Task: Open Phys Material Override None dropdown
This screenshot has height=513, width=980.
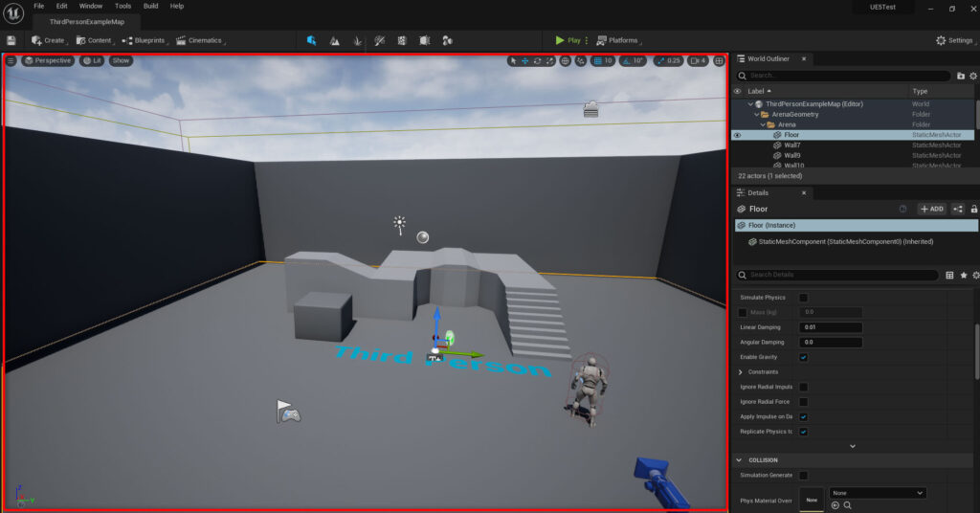Action: click(x=878, y=493)
